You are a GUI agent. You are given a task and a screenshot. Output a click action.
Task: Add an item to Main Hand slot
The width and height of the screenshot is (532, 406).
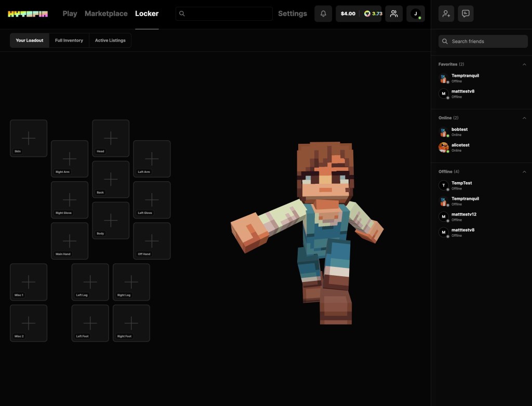pyautogui.click(x=70, y=241)
